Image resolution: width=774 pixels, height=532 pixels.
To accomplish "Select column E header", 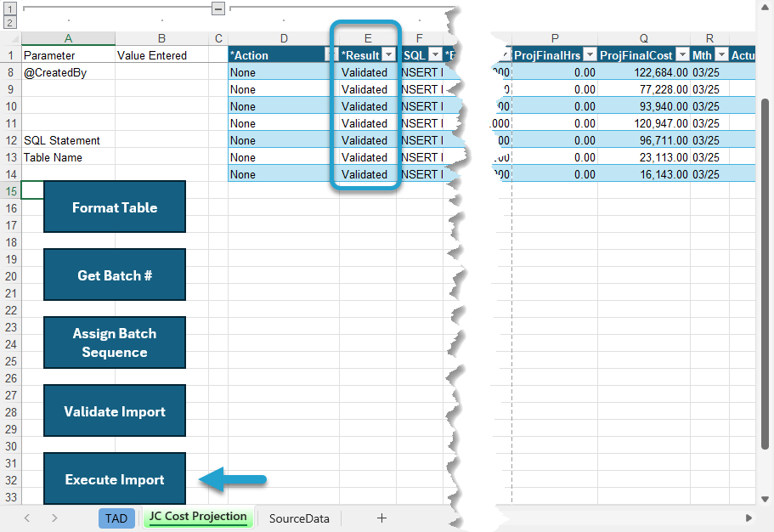I will pyautogui.click(x=368, y=38).
